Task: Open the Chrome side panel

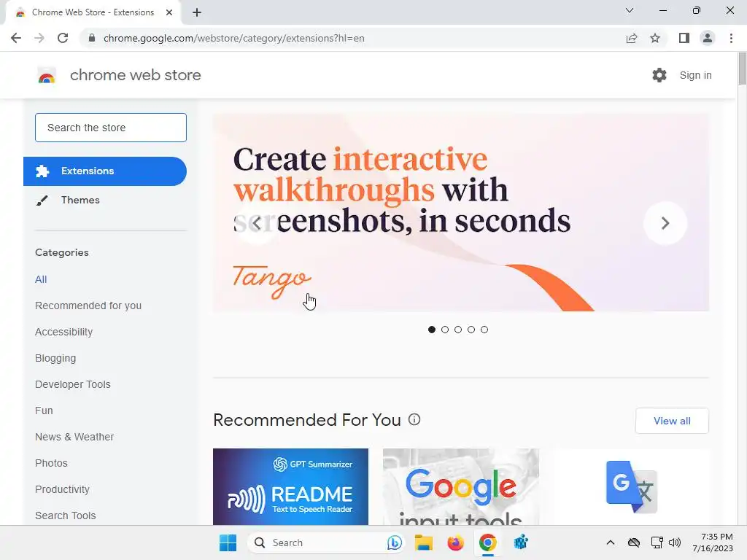Action: [x=684, y=38]
